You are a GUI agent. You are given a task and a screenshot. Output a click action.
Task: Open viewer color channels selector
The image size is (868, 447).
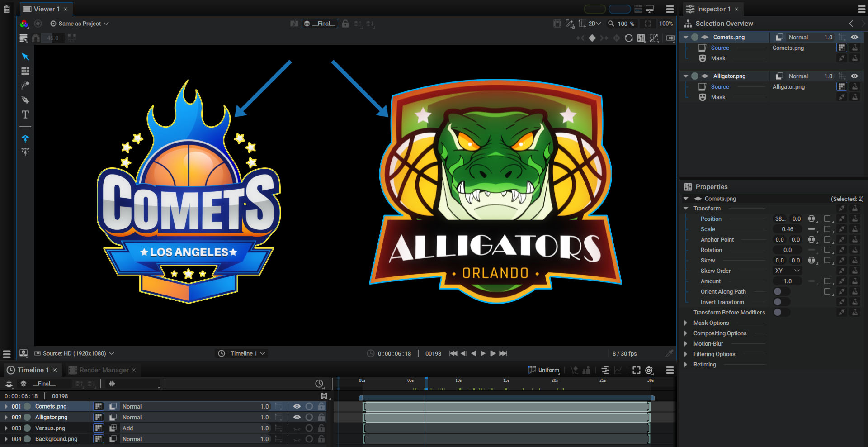click(x=24, y=24)
